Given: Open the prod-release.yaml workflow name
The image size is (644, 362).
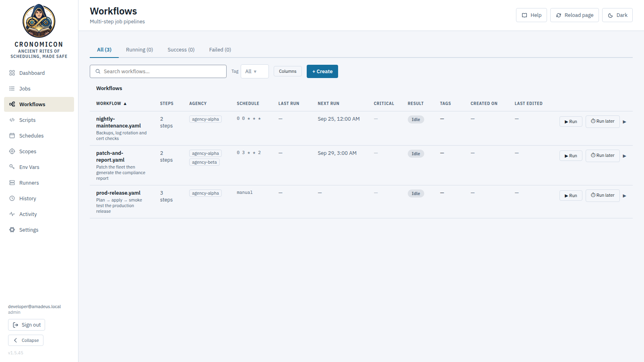Looking at the screenshot, I should click(x=118, y=193).
